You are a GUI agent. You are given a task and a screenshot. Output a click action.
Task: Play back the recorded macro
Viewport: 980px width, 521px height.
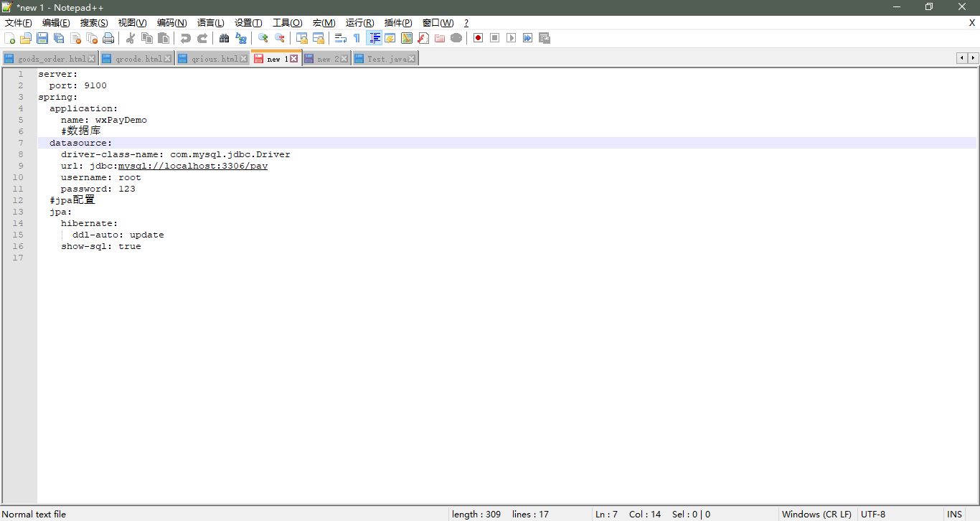[512, 38]
